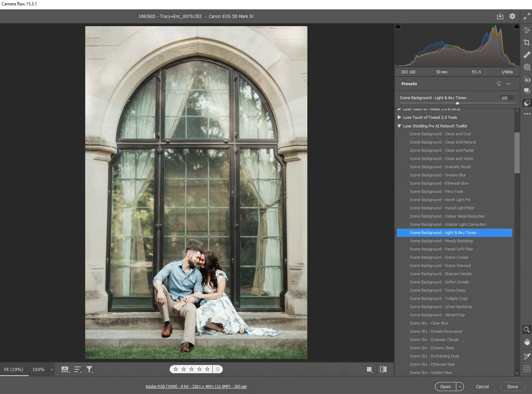Viewport: 532px width, 394px height.
Task: Choose the Scene Sky - Golden Hour preset
Action: (x=431, y=373)
